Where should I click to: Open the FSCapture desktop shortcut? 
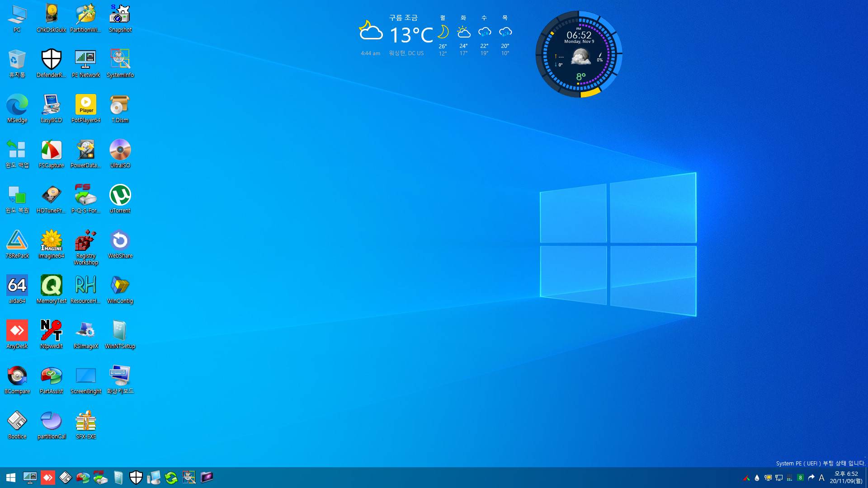[x=52, y=154]
